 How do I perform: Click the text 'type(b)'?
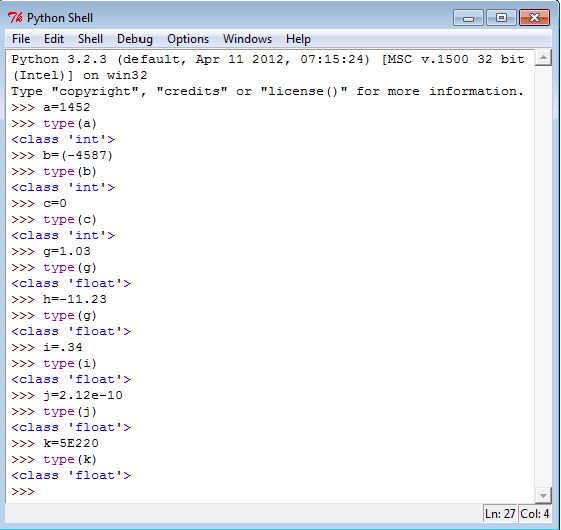pos(70,171)
